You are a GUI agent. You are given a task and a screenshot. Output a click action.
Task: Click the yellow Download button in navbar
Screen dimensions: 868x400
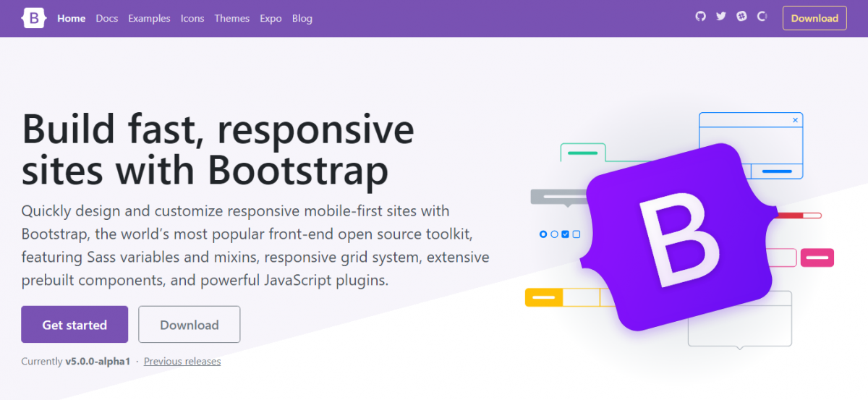tap(814, 18)
